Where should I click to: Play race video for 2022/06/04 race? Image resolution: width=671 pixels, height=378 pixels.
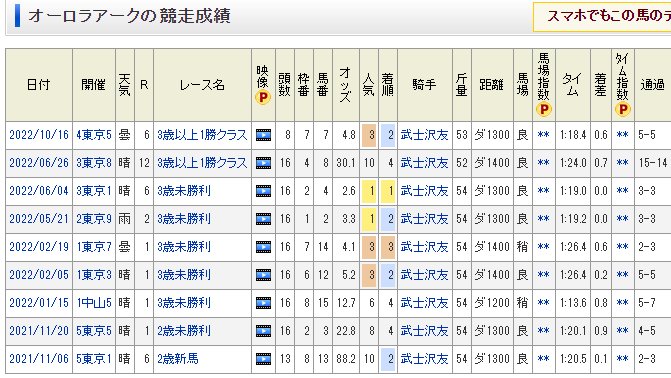pyautogui.click(x=263, y=191)
